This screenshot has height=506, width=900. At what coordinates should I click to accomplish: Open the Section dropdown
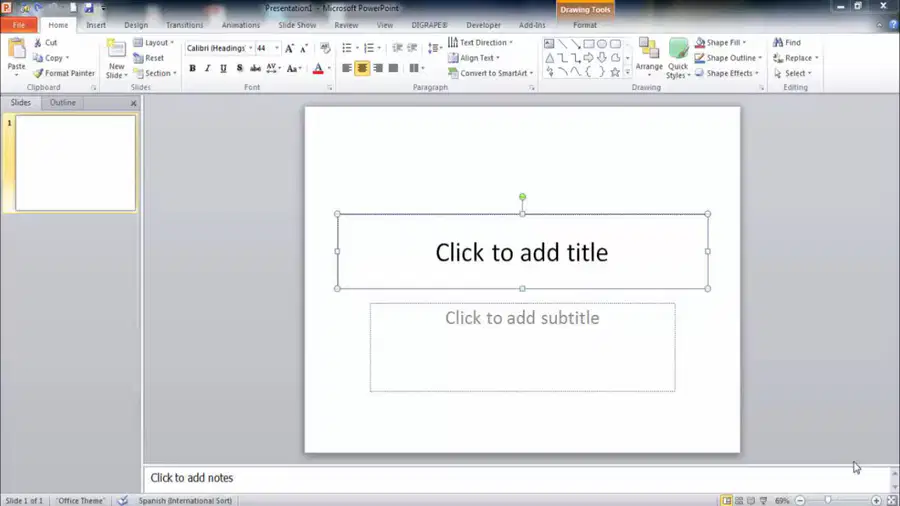click(x=155, y=73)
